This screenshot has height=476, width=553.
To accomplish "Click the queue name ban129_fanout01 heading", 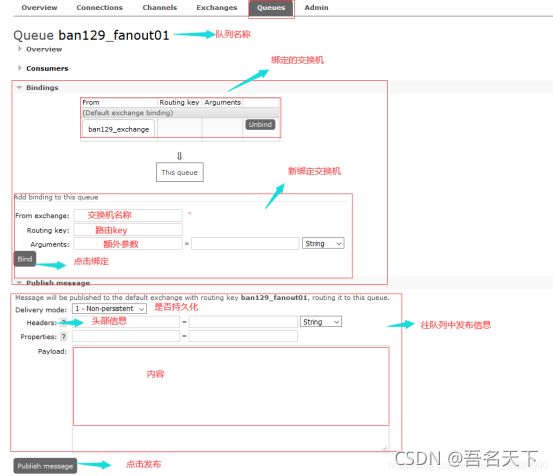I will [x=114, y=35].
